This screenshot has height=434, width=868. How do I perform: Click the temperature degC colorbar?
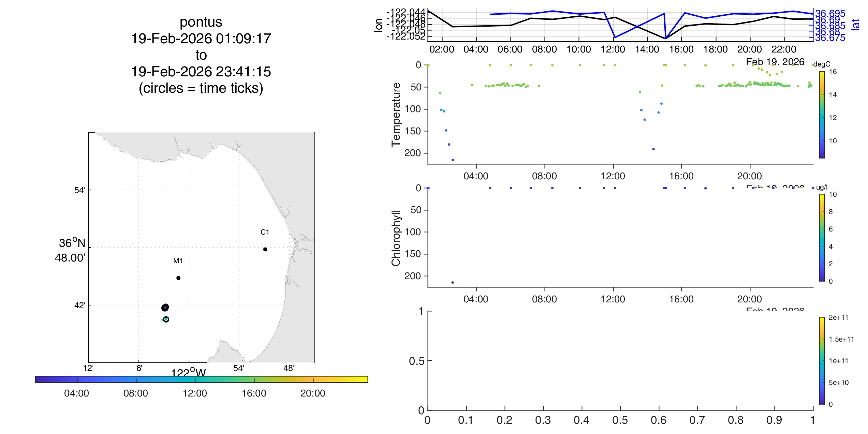click(822, 115)
